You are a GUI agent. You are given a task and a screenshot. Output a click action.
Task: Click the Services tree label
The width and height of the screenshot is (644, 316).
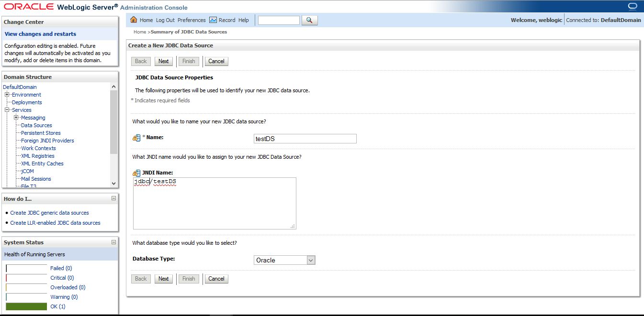pos(22,110)
